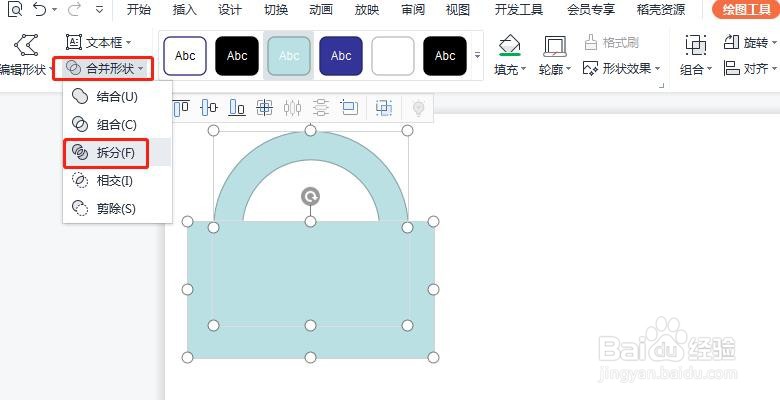This screenshot has height=400, width=780.
Task: Choose 剪除(S) from merge shapes menu
Action: [117, 208]
